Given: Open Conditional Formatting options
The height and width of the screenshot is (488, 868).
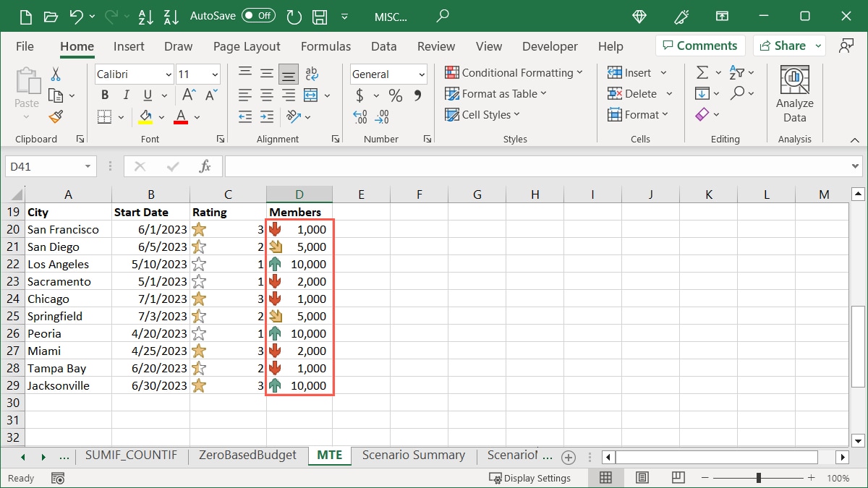Looking at the screenshot, I should pyautogui.click(x=514, y=72).
